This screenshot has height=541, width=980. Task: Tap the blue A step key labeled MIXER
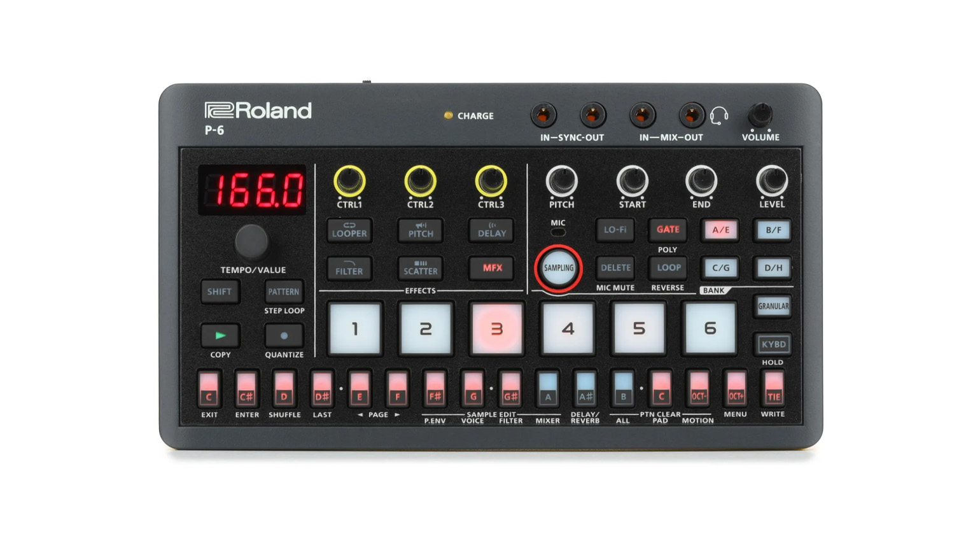pyautogui.click(x=548, y=388)
